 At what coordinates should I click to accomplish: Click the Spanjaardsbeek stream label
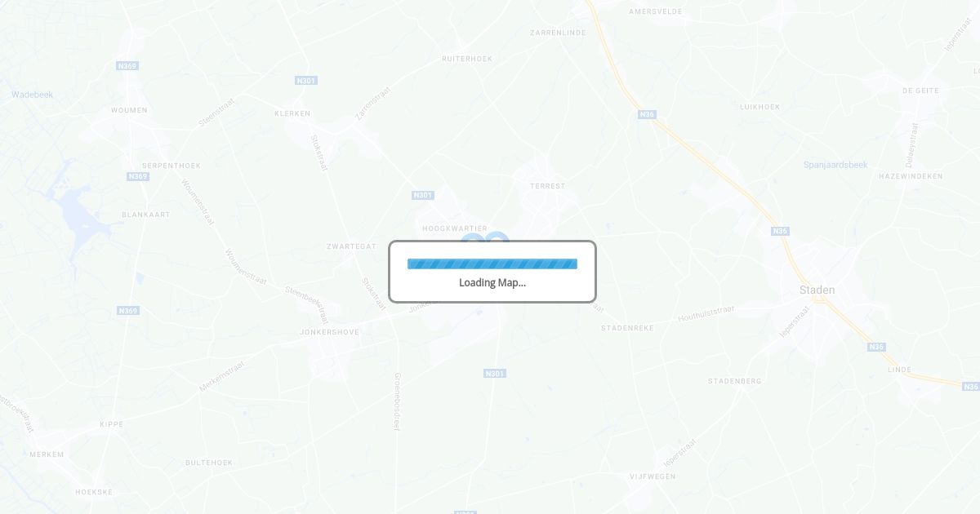pyautogui.click(x=835, y=165)
